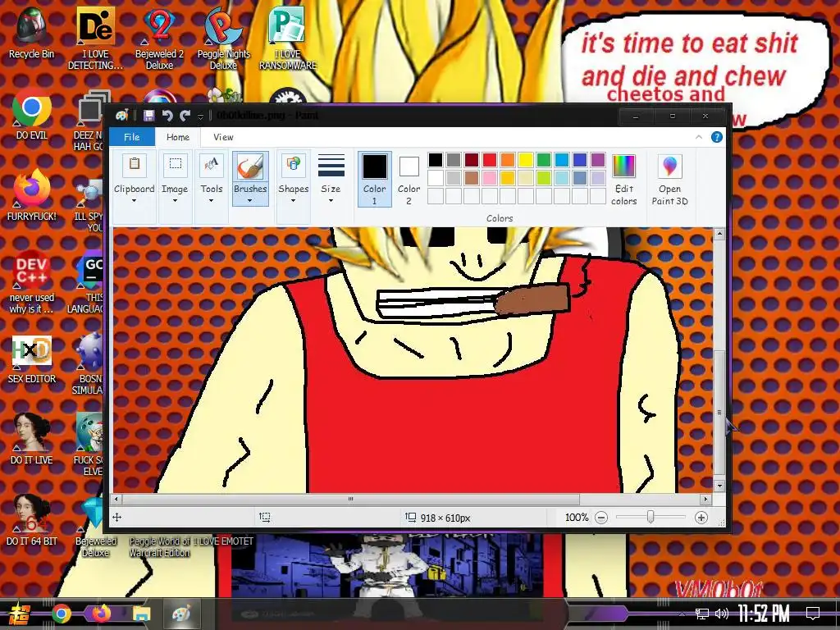Screen dimensions: 840x630
Task: Pick the pink color swatch
Action: [x=490, y=178]
